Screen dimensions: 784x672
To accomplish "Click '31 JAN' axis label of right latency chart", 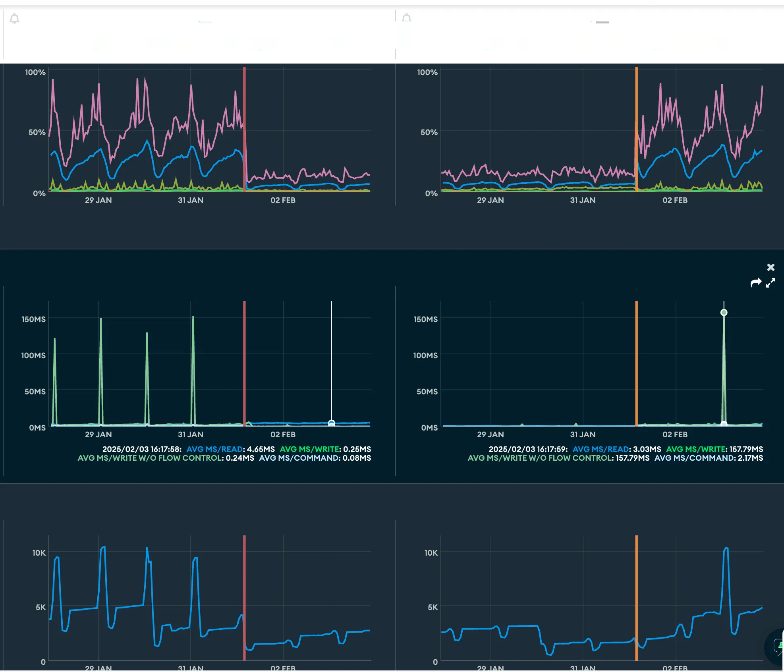I will (583, 434).
